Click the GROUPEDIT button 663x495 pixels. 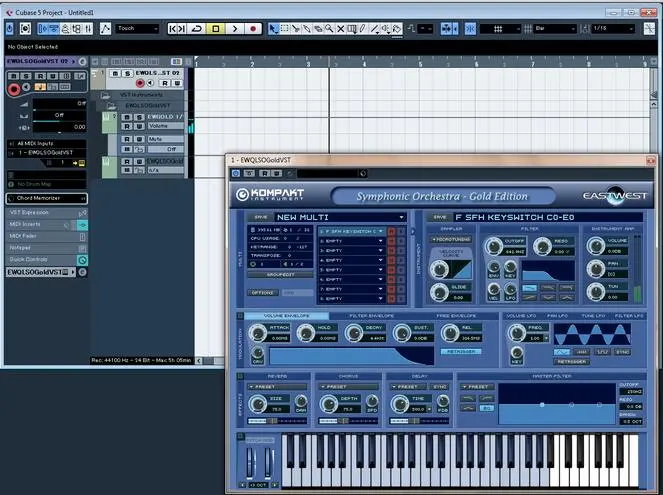click(281, 275)
